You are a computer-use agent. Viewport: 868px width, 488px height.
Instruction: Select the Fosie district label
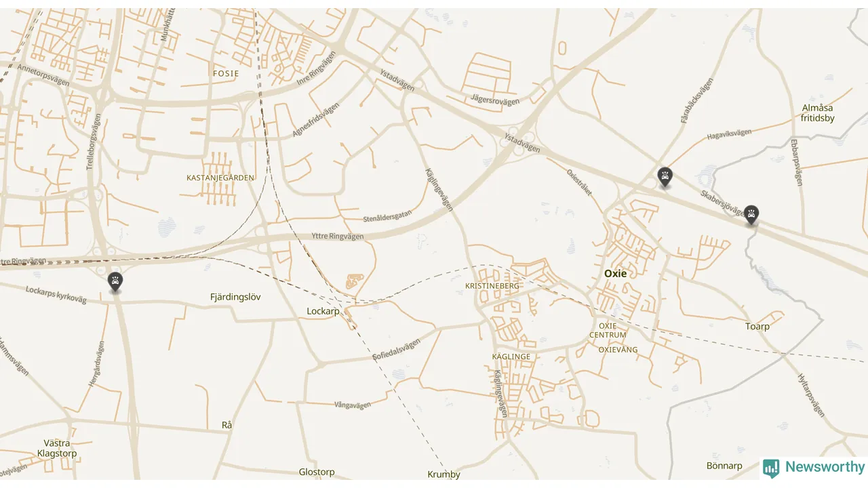pos(226,73)
